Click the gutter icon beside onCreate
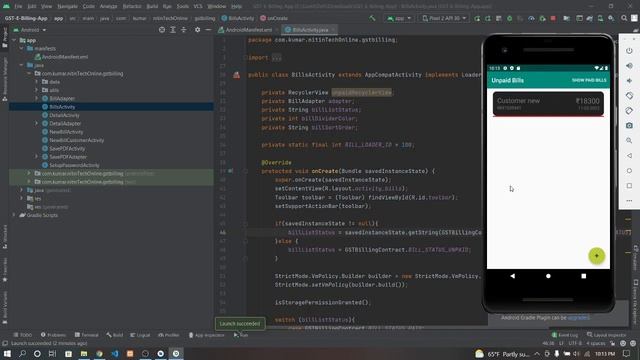This screenshot has width=640, height=360. (x=230, y=171)
